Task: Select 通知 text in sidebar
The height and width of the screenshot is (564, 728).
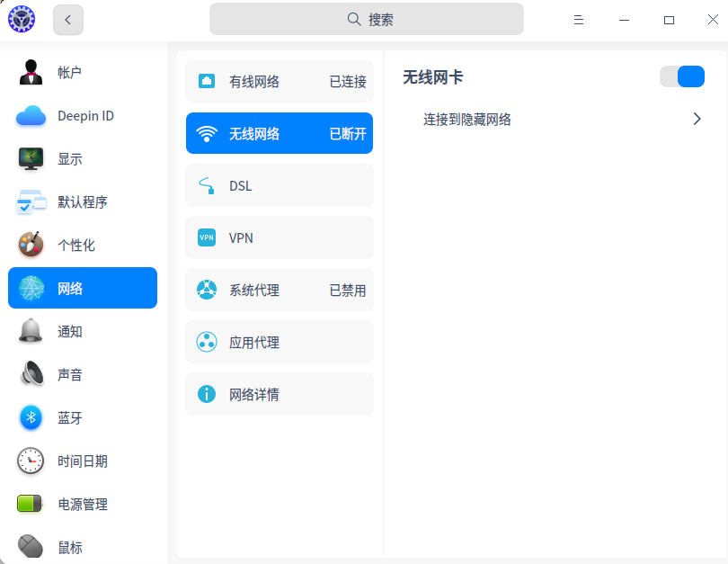Action: (x=69, y=332)
